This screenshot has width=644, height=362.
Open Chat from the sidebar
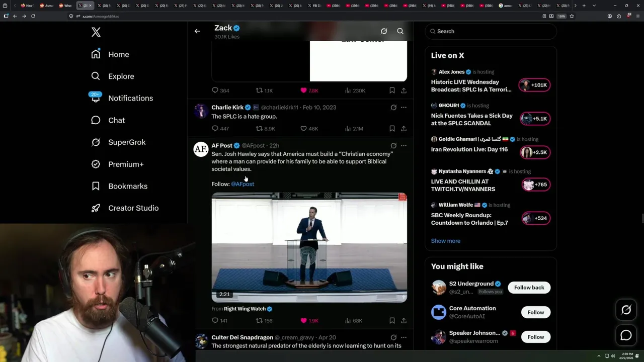pos(108,120)
